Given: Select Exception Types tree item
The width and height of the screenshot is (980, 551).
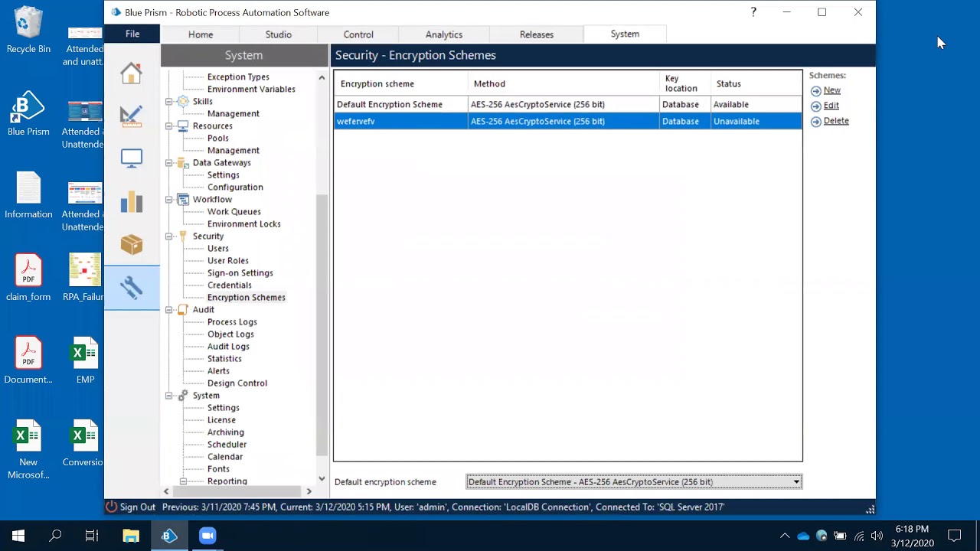Looking at the screenshot, I should [x=238, y=77].
